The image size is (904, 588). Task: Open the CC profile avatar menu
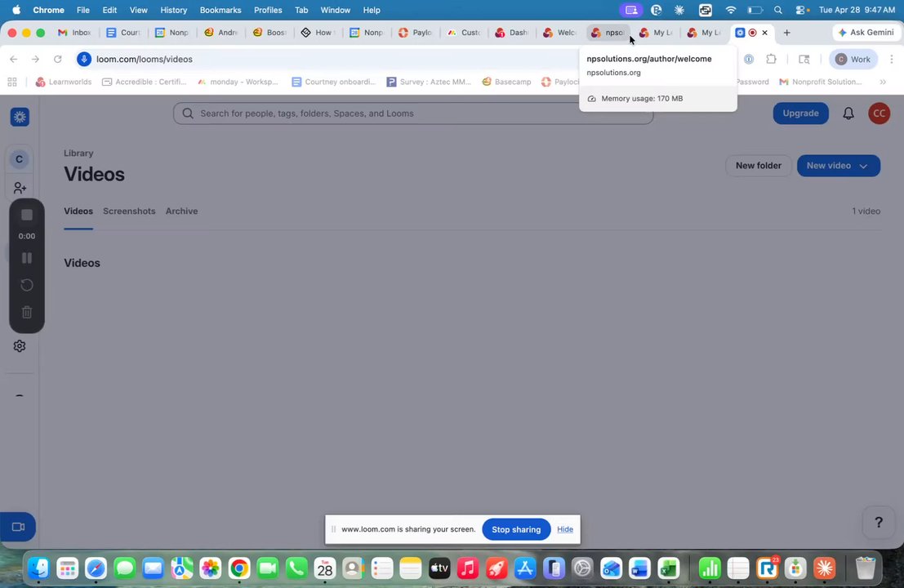tap(880, 114)
